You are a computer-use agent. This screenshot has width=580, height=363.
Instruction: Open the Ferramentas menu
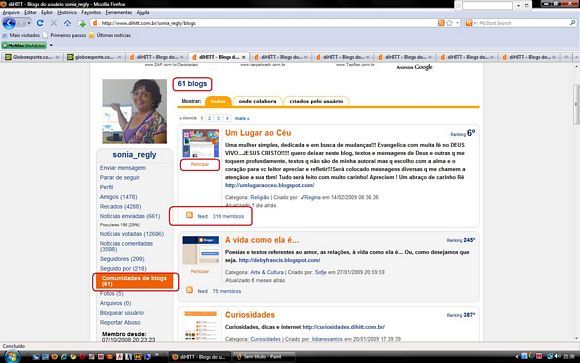click(118, 12)
